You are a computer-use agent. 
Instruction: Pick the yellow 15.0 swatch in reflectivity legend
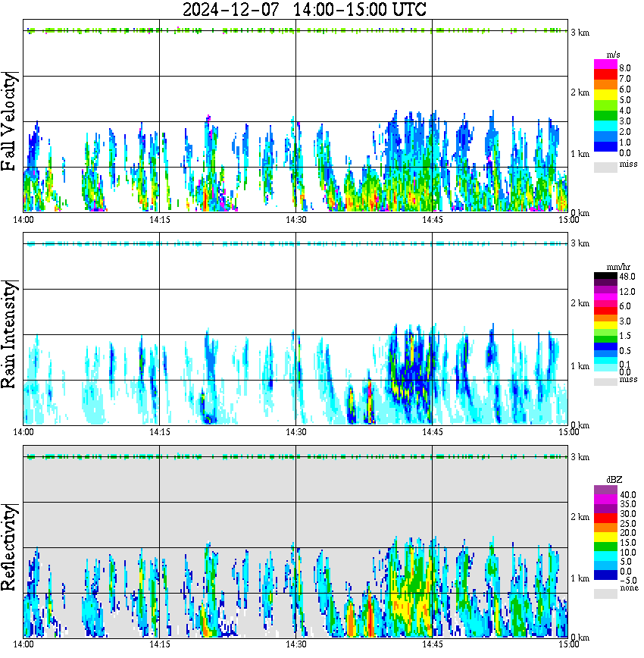(x=605, y=537)
